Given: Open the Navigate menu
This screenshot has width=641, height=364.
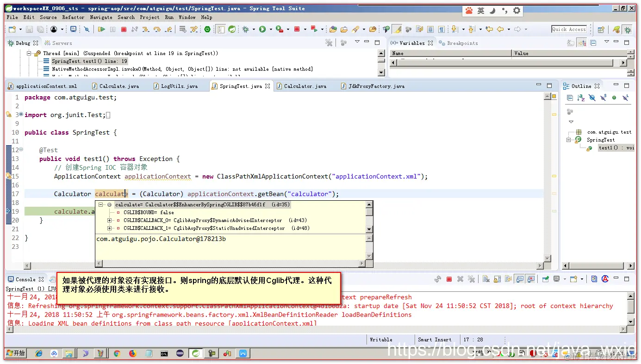Looking at the screenshot, I should pyautogui.click(x=101, y=17).
